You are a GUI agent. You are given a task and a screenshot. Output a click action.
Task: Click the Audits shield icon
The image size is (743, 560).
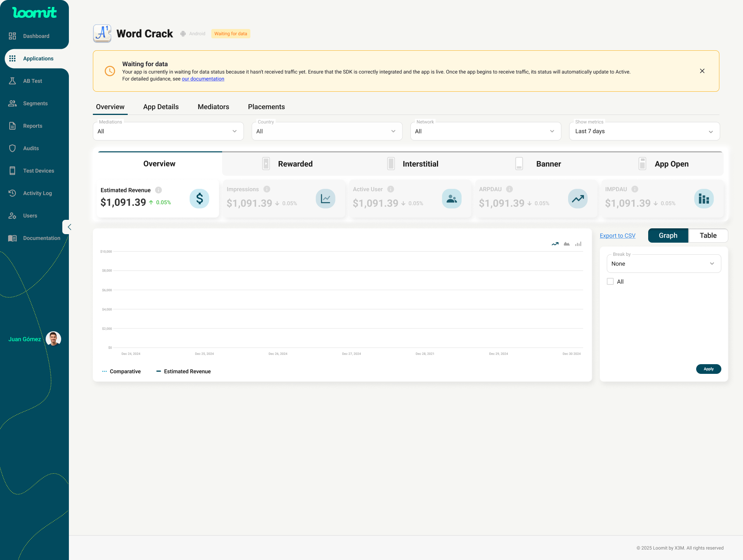click(12, 148)
